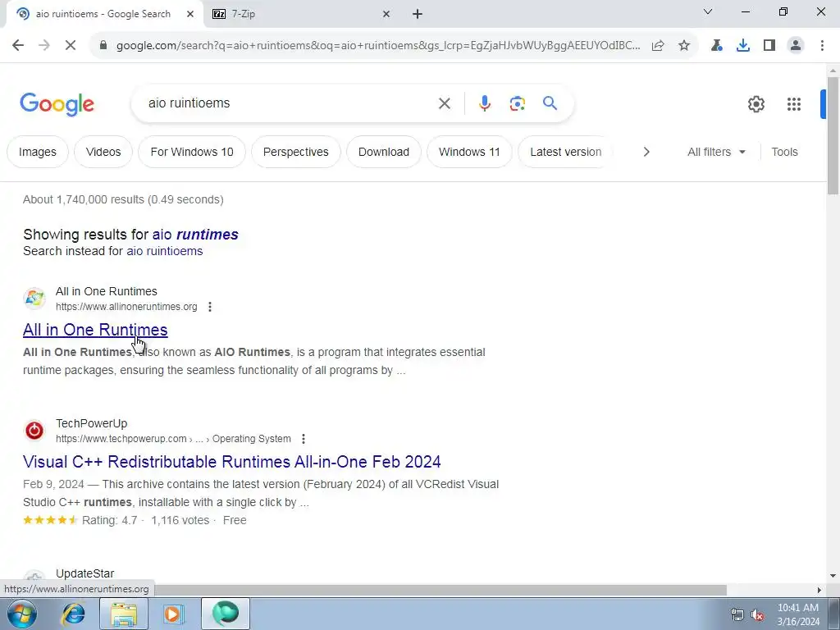
Task: Expand the All filters dropdown
Action: (716, 152)
